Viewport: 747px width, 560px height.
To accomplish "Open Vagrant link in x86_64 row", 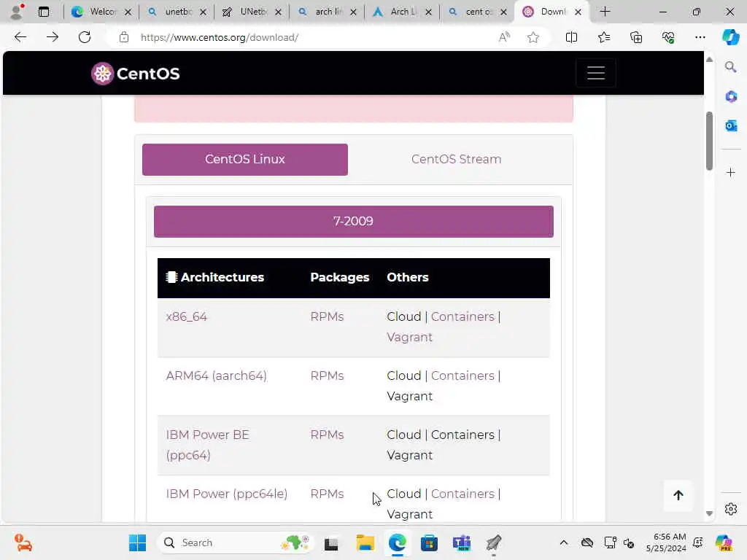I will pyautogui.click(x=410, y=337).
